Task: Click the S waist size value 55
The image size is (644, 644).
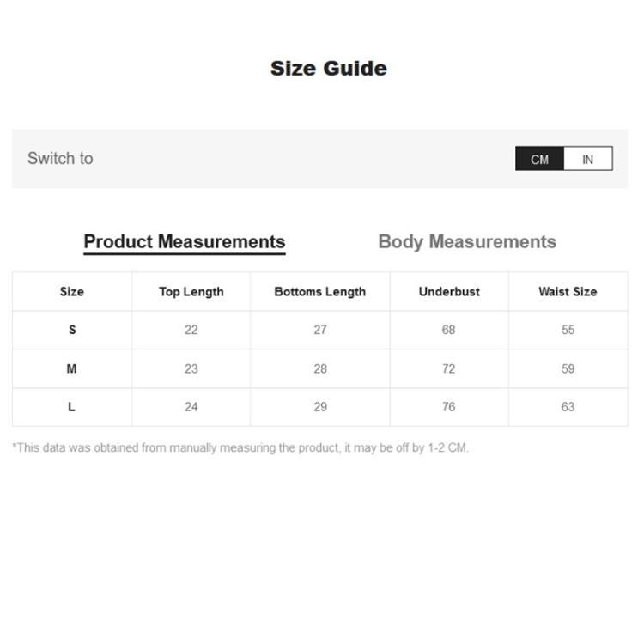Action: click(x=568, y=330)
